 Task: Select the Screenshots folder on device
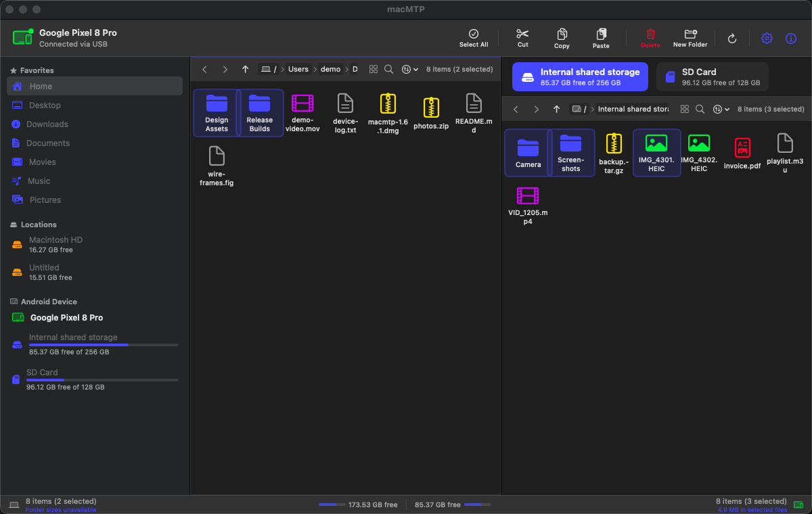pos(570,153)
